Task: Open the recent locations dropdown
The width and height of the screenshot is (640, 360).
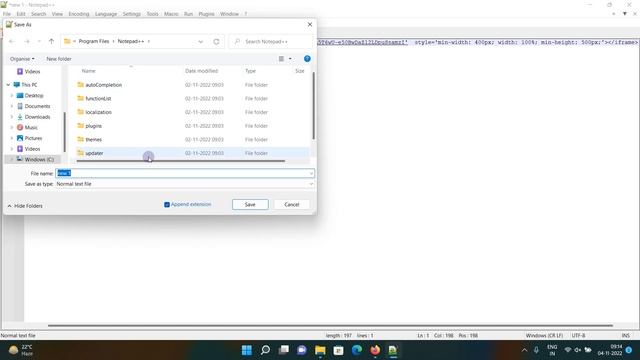Action: click(39, 41)
